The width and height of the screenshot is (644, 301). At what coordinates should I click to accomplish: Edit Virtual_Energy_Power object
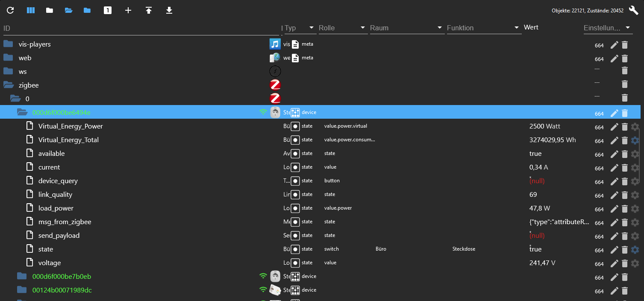point(614,127)
